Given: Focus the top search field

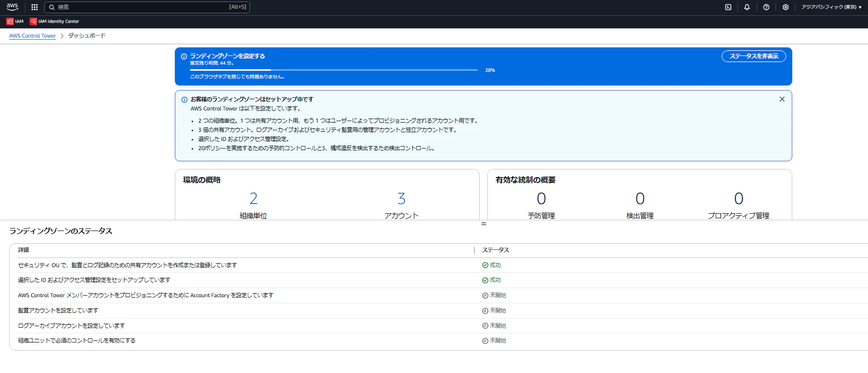Looking at the screenshot, I should (x=147, y=7).
